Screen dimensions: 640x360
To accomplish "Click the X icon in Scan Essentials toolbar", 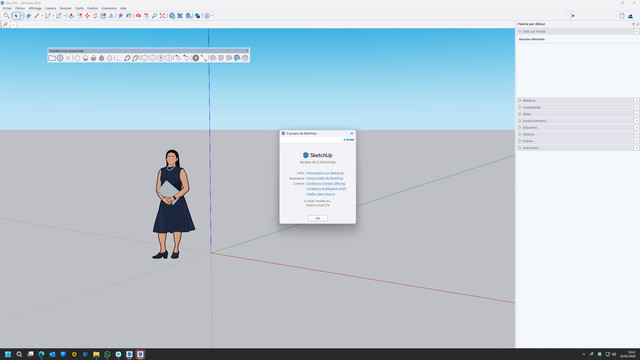I will pyautogui.click(x=68, y=58).
